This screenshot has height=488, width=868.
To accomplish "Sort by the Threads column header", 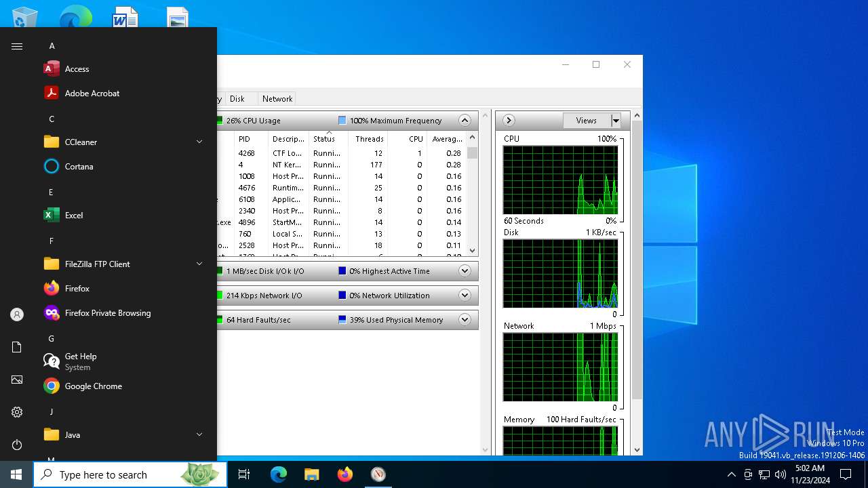I will click(x=368, y=139).
